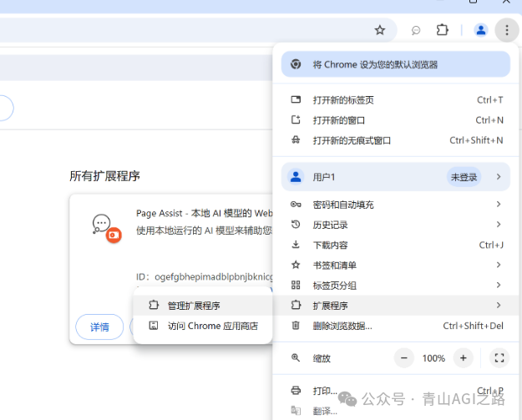Click the Page Assist extension title text
This screenshot has width=522, height=420.
click(204, 213)
